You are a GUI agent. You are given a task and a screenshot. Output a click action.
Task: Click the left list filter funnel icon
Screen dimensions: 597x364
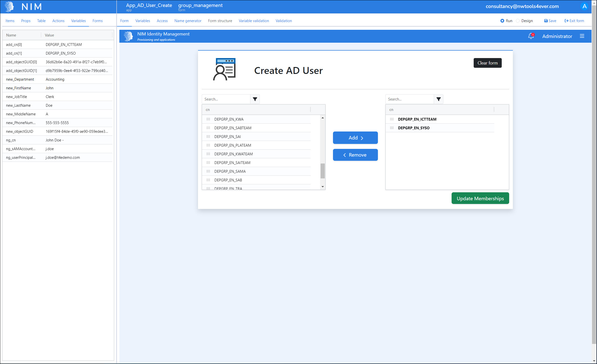(x=255, y=99)
